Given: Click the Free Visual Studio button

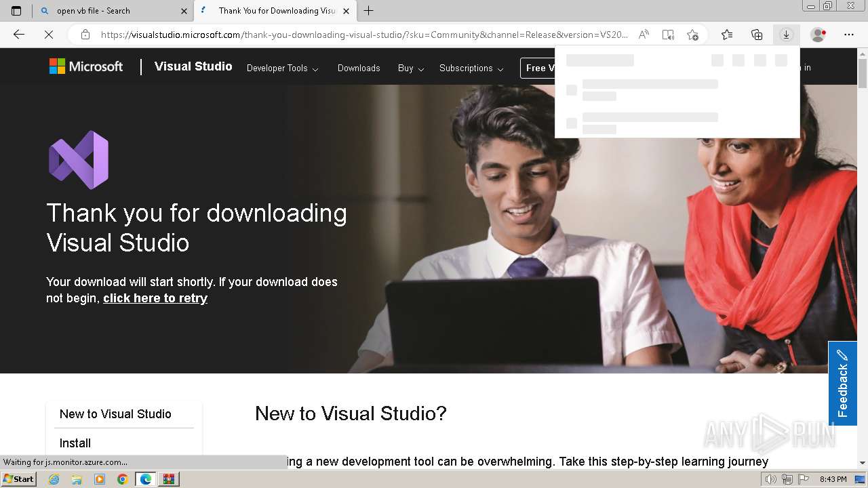Looking at the screenshot, I should point(538,68).
